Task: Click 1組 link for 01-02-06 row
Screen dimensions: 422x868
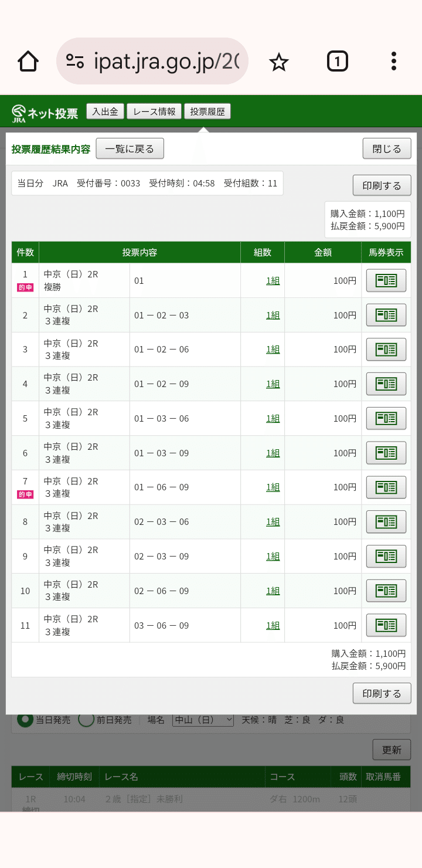Action: pyautogui.click(x=273, y=350)
